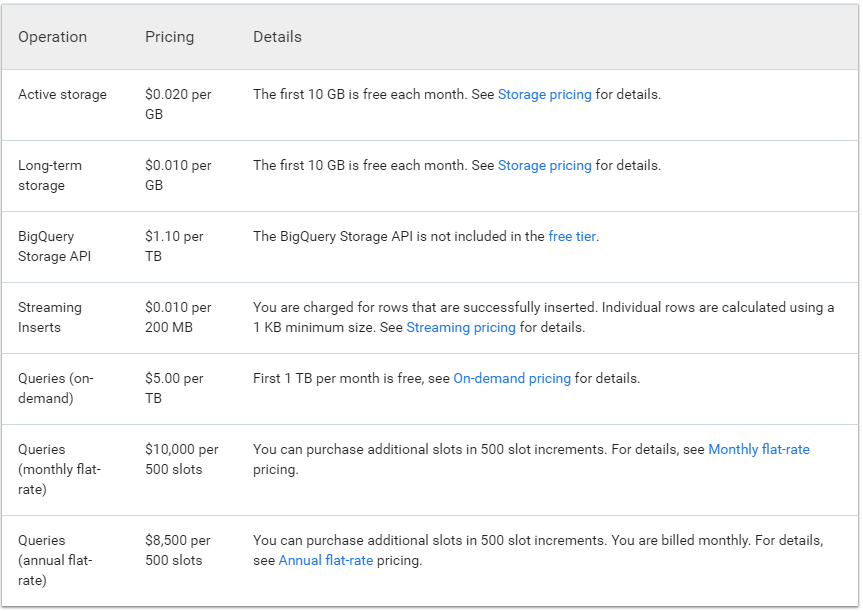Open the Streaming pricing link
The width and height of the screenshot is (863, 611).
coord(461,328)
